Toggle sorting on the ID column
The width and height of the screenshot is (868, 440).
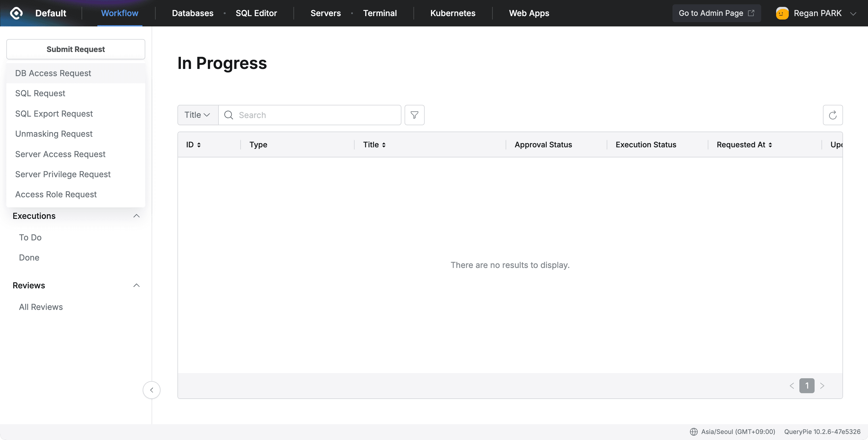pos(198,144)
